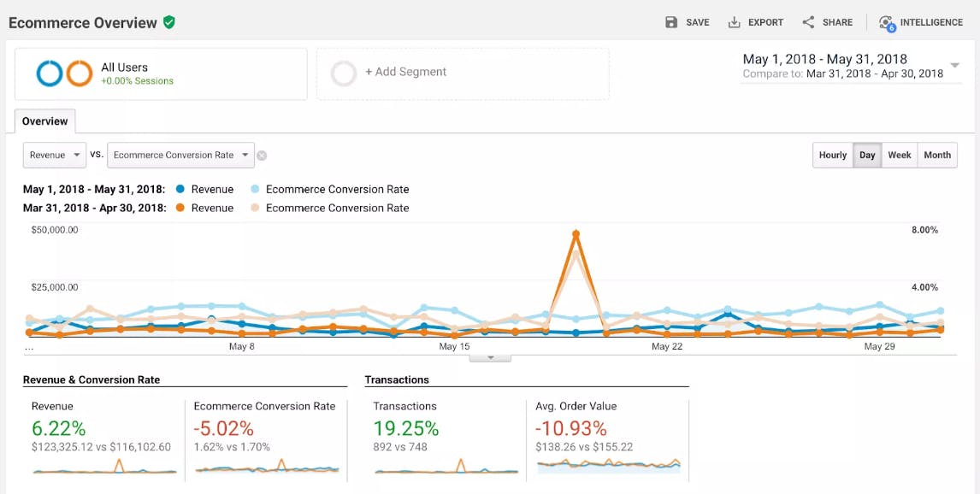Select the Overview tab
The width and height of the screenshot is (980, 494).
point(45,121)
